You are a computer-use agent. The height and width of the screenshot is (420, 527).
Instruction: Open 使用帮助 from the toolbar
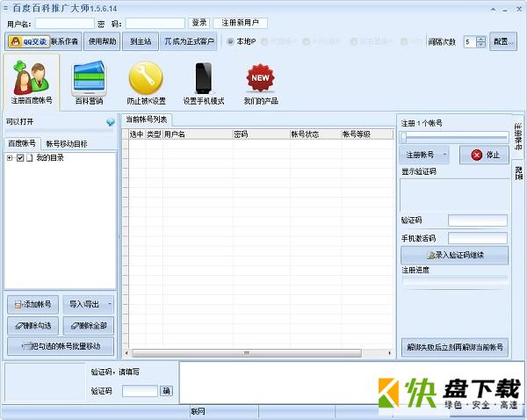pos(102,41)
